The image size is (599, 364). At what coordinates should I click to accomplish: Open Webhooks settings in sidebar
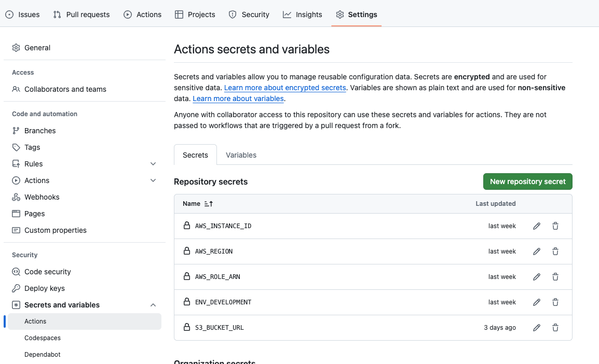tap(42, 197)
